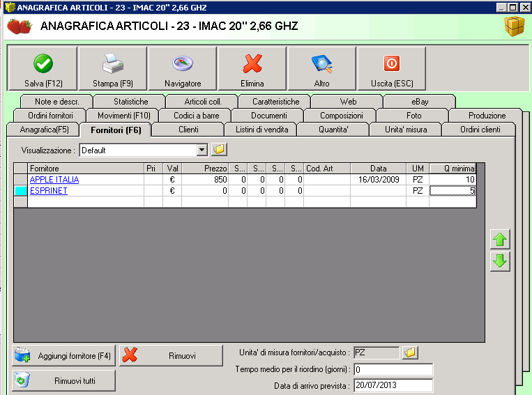Viewport: 532px width, 395px height.
Task: Open the Altro magnifier book button
Action: [321, 69]
